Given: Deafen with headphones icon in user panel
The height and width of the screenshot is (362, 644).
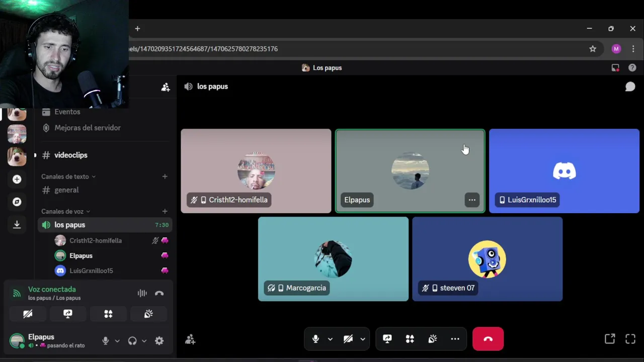Looking at the screenshot, I should tap(132, 341).
